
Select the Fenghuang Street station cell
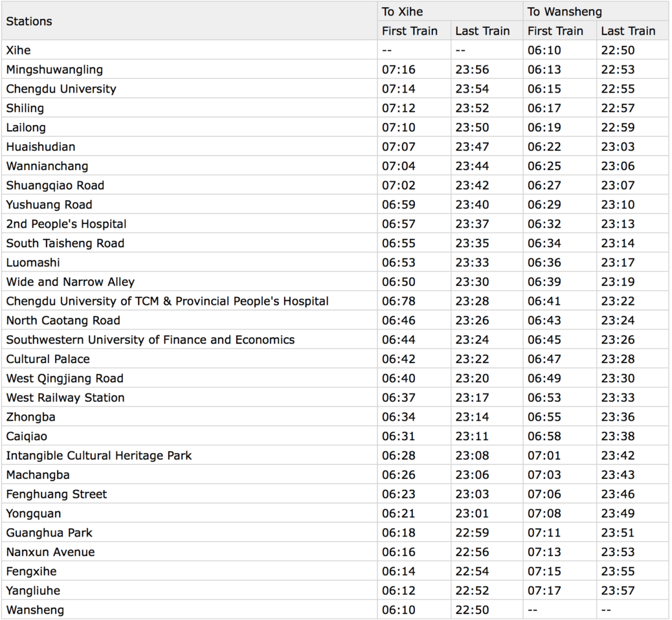(56, 494)
